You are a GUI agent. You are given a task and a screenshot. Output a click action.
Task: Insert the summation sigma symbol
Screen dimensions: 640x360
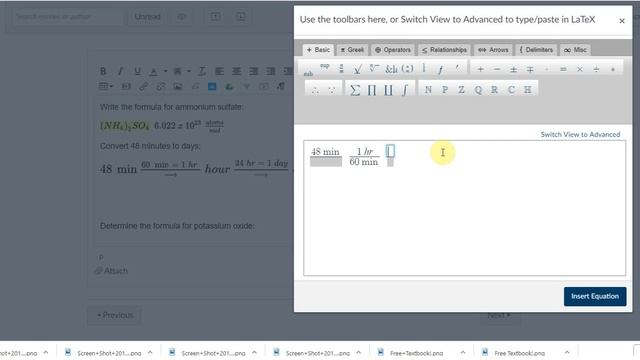[355, 90]
